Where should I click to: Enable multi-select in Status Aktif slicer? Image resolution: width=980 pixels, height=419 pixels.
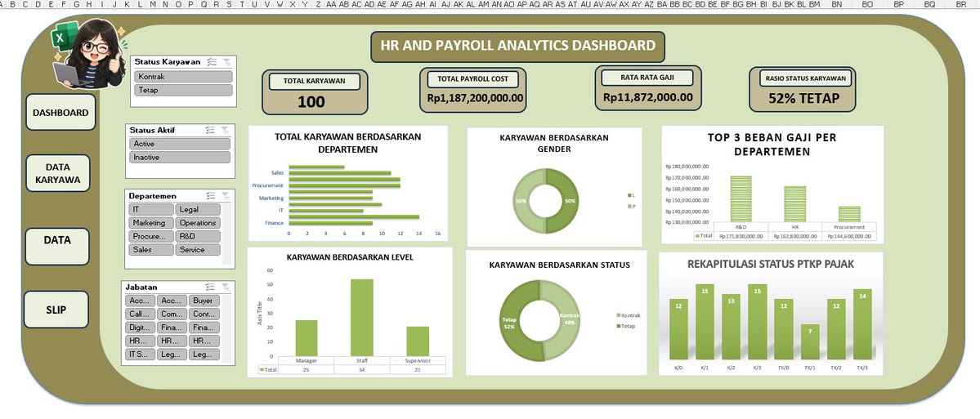pos(210,131)
